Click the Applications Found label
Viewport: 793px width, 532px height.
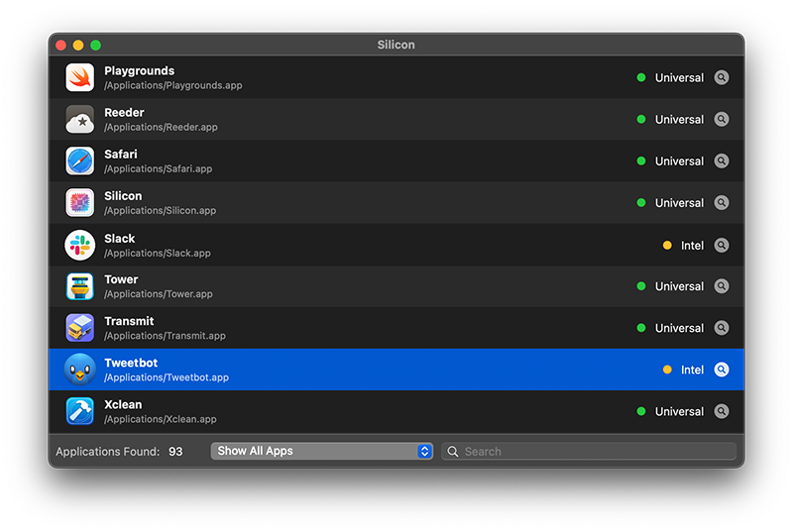108,452
